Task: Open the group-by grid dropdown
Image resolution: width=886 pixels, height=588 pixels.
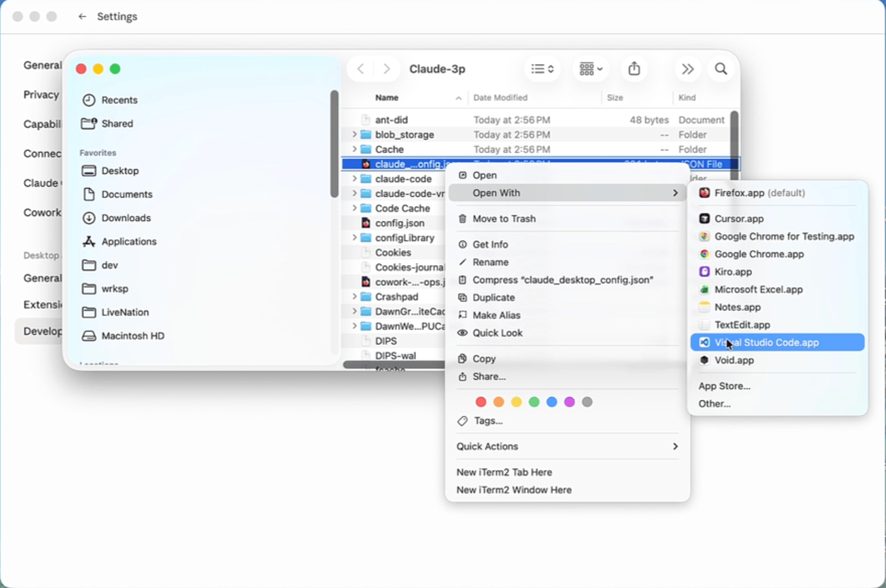Action: click(x=591, y=69)
